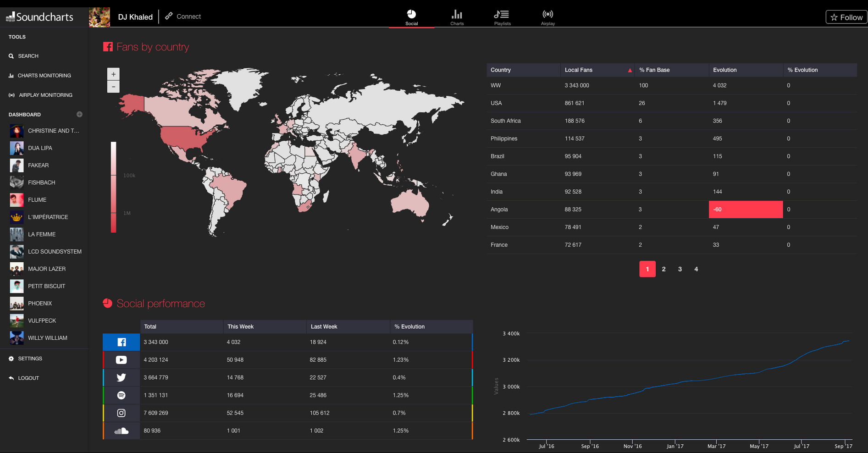Select the SoundCloud row icon
Image resolution: width=868 pixels, height=453 pixels.
121,431
